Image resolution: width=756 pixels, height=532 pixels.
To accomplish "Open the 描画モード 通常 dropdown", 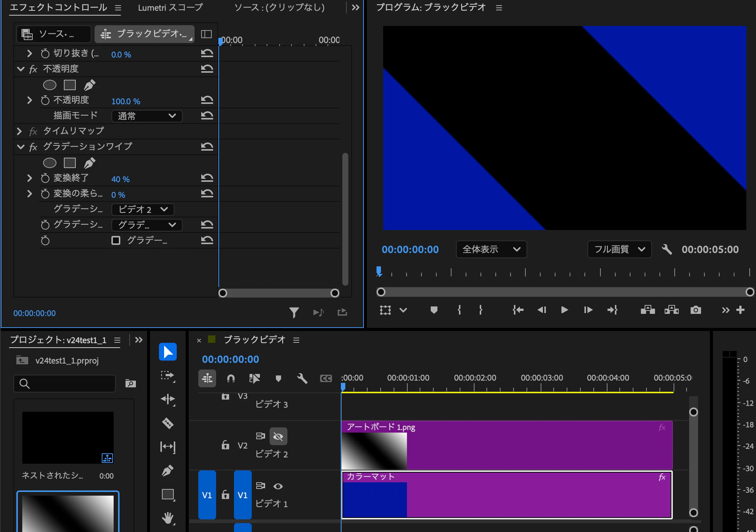I will click(147, 116).
